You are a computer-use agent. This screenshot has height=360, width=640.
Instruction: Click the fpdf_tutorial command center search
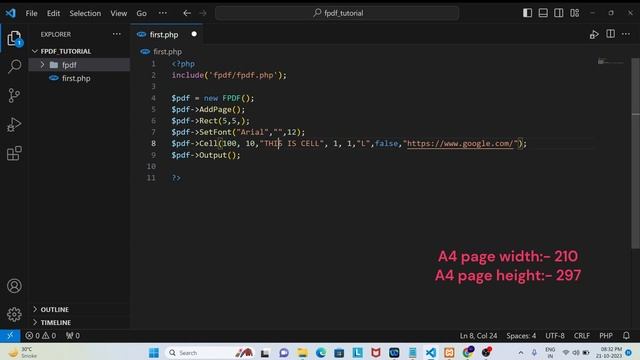click(x=337, y=13)
